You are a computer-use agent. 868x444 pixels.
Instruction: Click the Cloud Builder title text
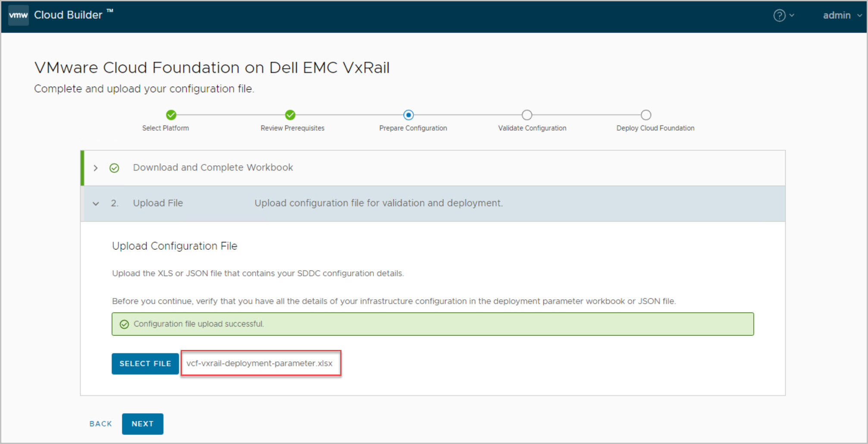pyautogui.click(x=68, y=15)
